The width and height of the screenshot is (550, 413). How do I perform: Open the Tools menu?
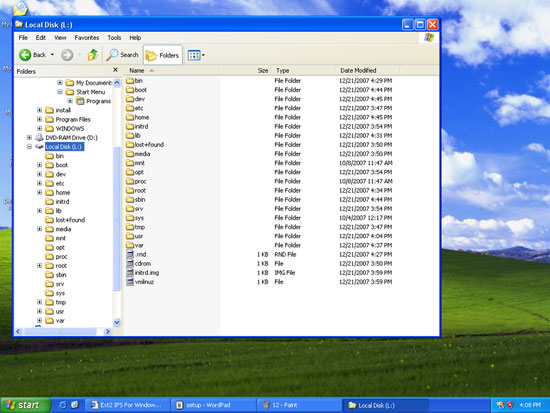point(114,38)
